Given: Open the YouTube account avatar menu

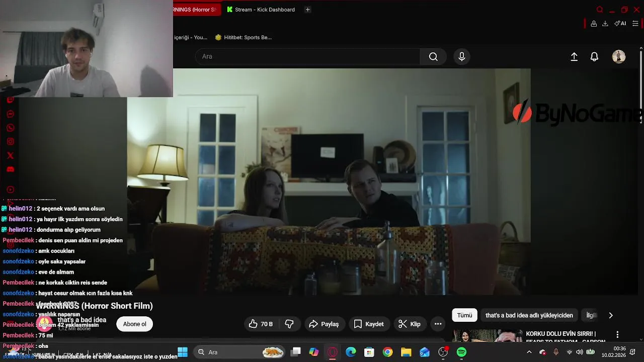Looking at the screenshot, I should coord(619,57).
